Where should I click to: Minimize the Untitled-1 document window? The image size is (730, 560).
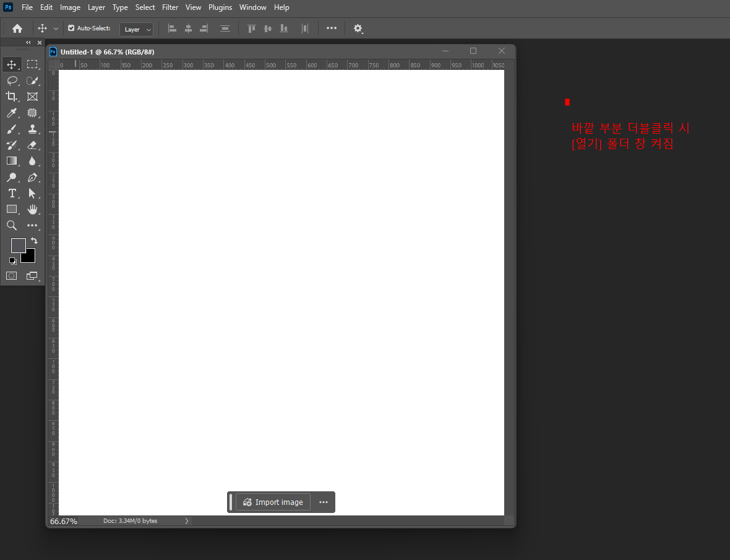pyautogui.click(x=445, y=51)
